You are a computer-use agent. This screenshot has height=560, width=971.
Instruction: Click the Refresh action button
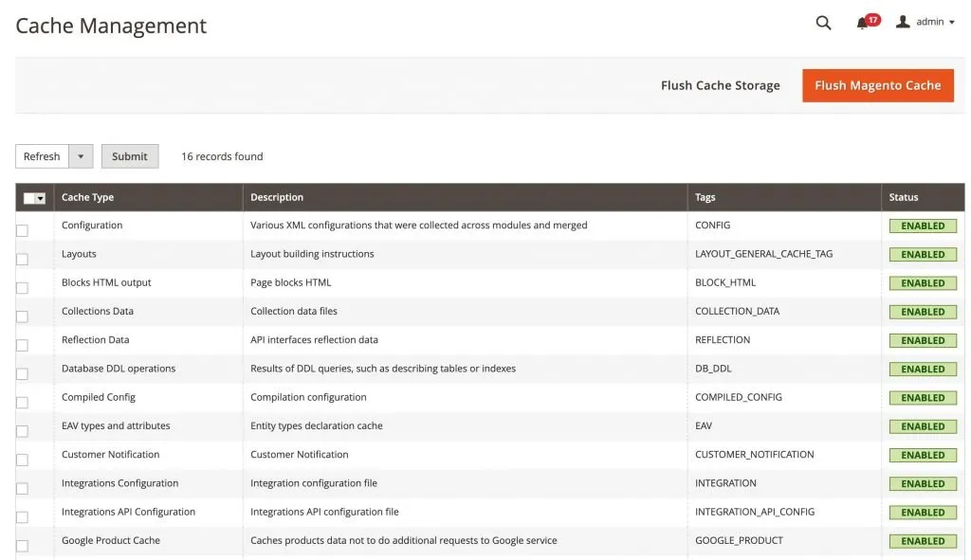(42, 155)
